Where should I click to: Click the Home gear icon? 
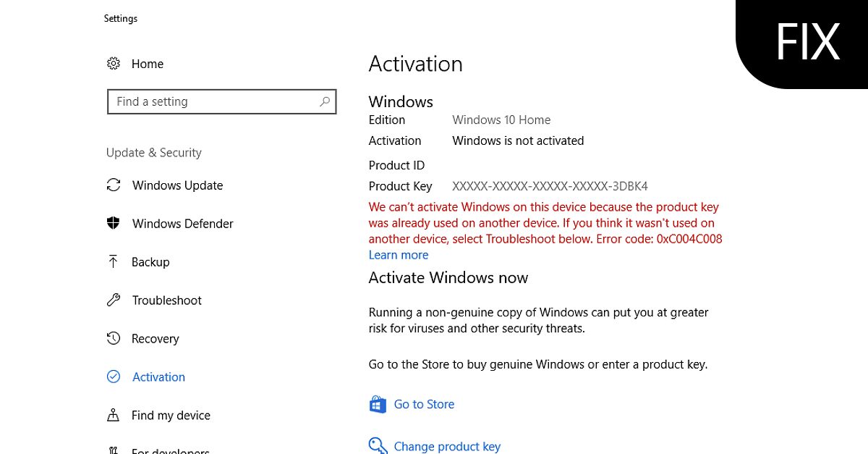pos(114,64)
